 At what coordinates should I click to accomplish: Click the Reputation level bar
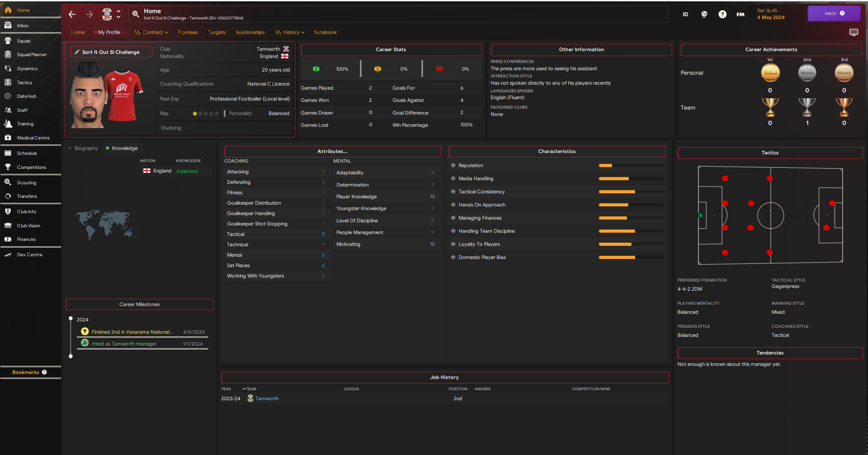631,165
